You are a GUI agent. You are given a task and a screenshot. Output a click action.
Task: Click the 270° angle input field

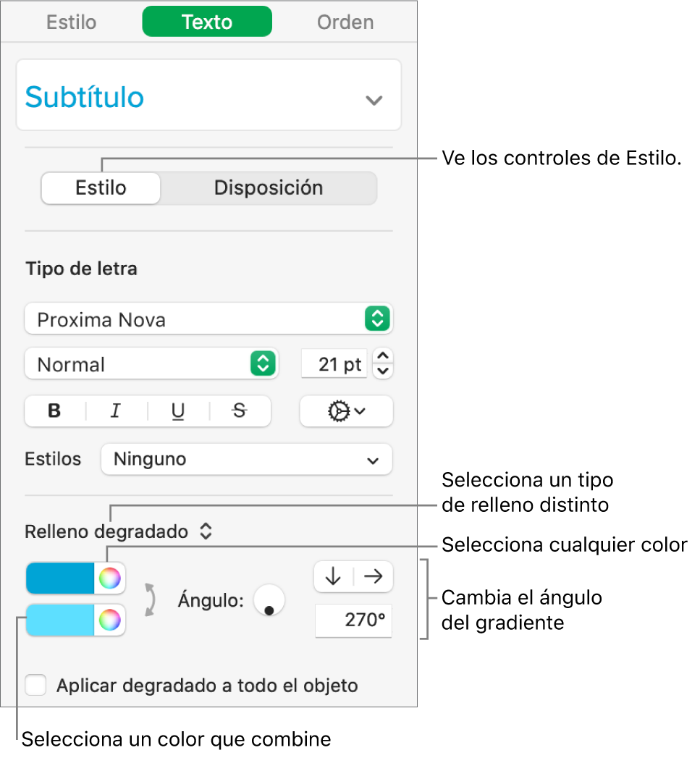click(x=353, y=621)
